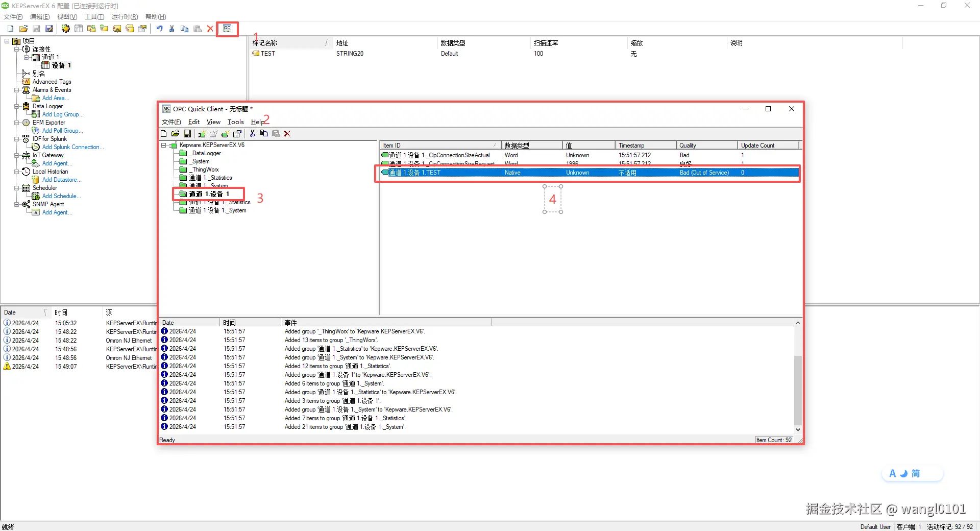This screenshot has height=531, width=980.
Task: Select the 别名 node in project tree
Action: click(x=38, y=74)
